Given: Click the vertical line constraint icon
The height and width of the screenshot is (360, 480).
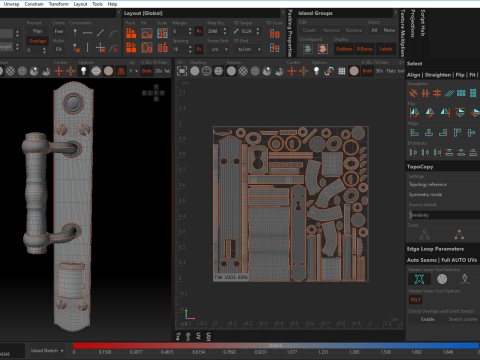Looking at the screenshot, I should tap(87, 48).
